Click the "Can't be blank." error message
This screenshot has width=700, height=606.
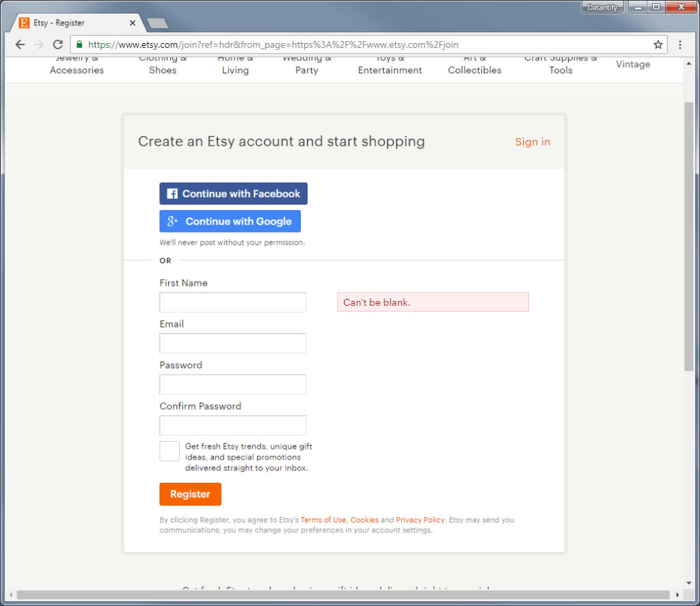point(433,302)
